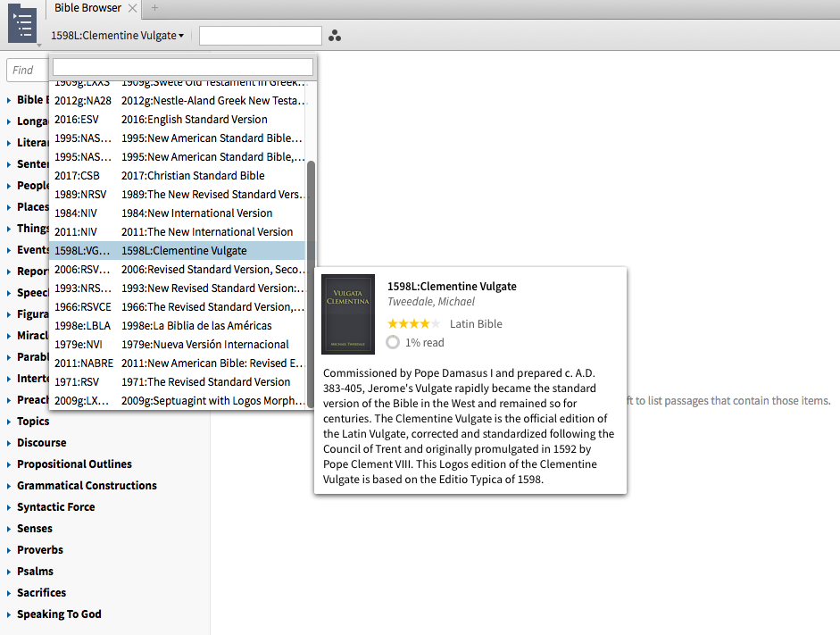Click the Find filter box

28,71
